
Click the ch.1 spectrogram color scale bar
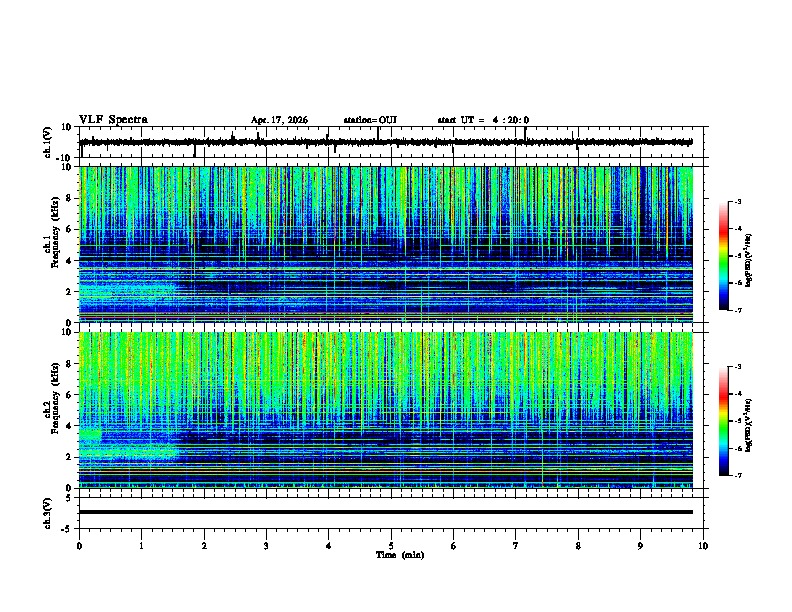[x=724, y=256]
